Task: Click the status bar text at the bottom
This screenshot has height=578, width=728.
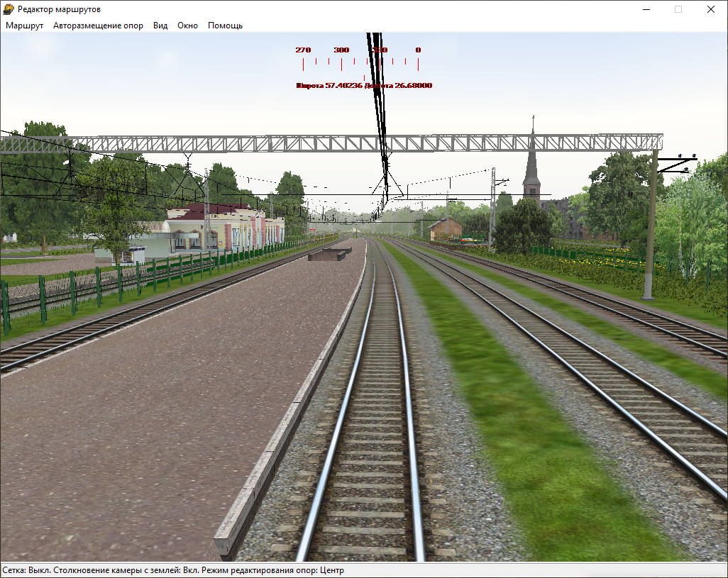Action: [173, 570]
